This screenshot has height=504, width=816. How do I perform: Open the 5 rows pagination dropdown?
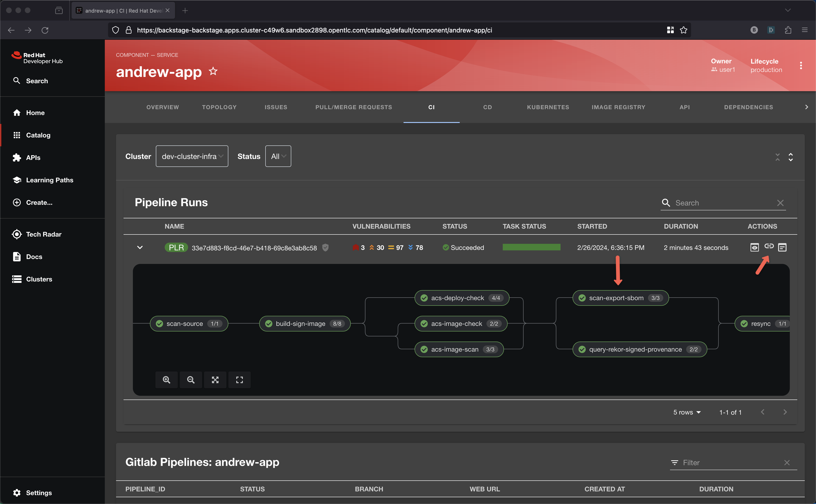click(687, 412)
